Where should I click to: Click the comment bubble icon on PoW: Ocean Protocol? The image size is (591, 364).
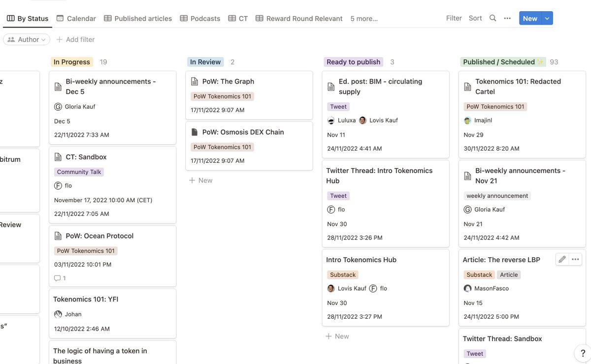tap(57, 278)
